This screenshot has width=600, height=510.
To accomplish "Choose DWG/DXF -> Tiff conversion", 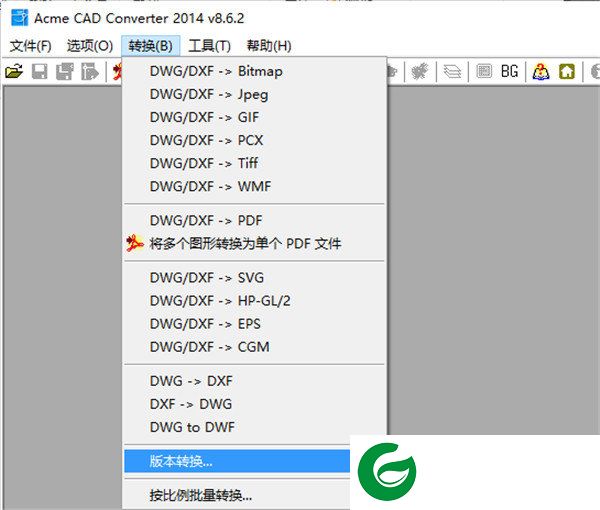I will (x=254, y=163).
